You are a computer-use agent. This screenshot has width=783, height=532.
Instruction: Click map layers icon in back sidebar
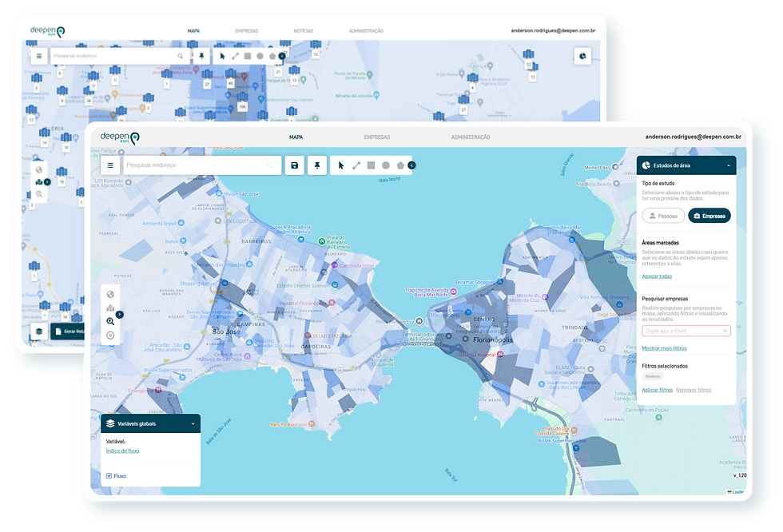pyautogui.click(x=39, y=182)
